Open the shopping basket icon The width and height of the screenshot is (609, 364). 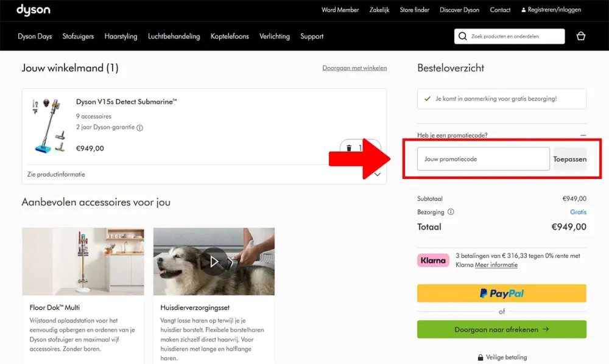[580, 37]
